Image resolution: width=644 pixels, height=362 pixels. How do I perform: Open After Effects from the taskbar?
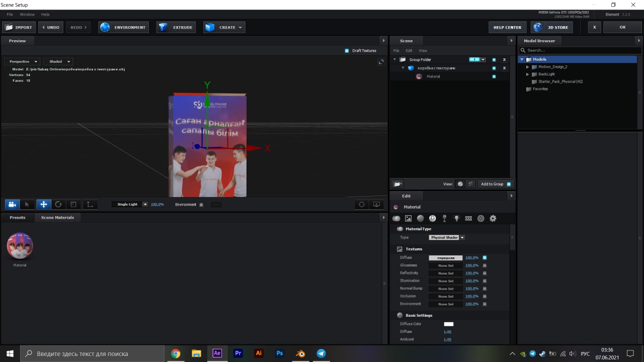coord(217,353)
